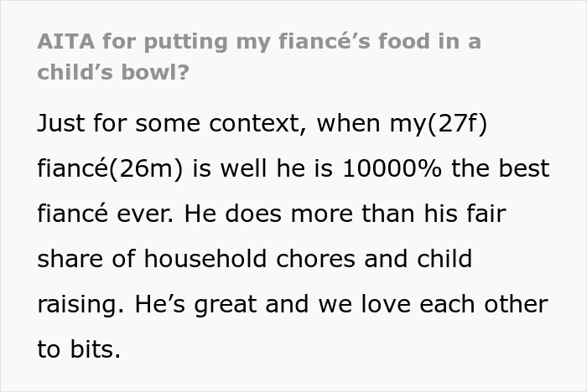Click "share of household" in the paragraph

coord(152,259)
